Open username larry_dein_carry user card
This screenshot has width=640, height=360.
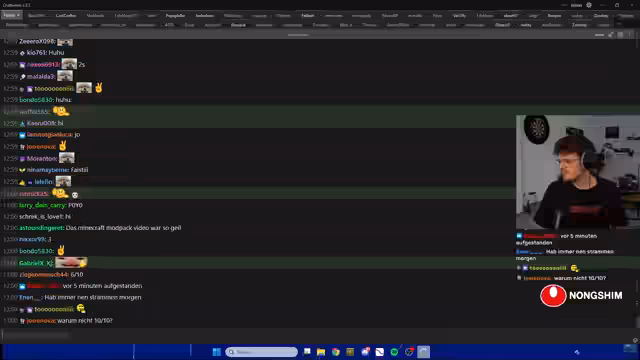[42, 205]
